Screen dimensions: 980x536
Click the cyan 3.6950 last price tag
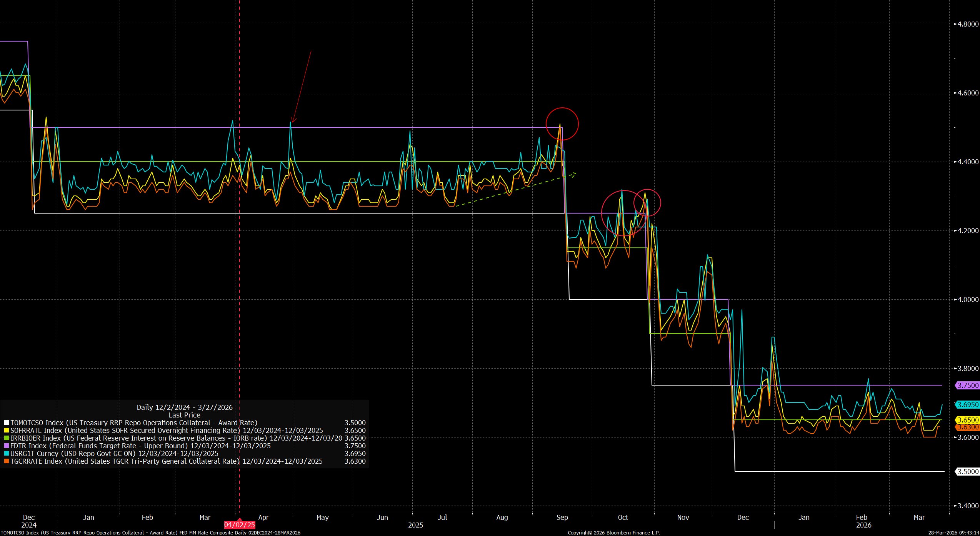pos(968,405)
